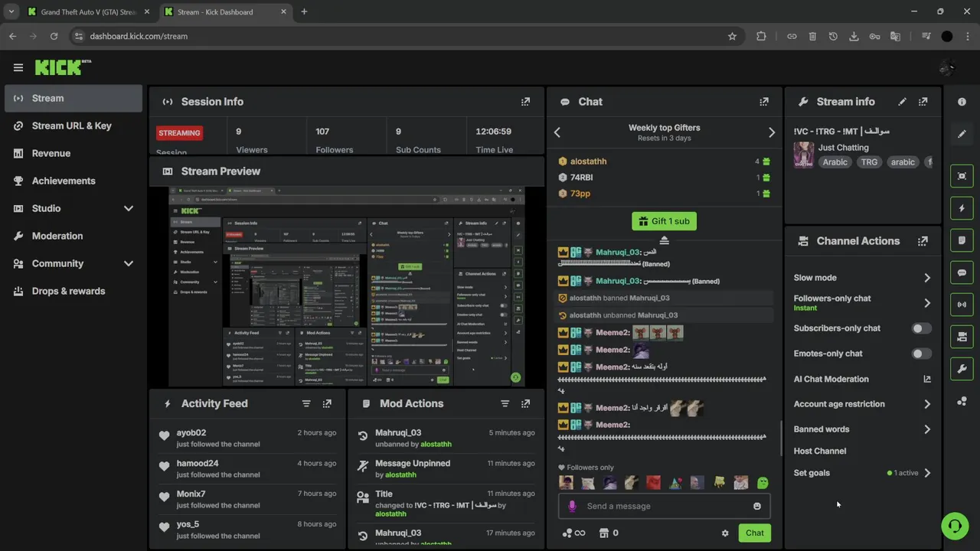Viewport: 980px width, 551px height.
Task: Click the Just Chatting category link
Action: (843, 148)
